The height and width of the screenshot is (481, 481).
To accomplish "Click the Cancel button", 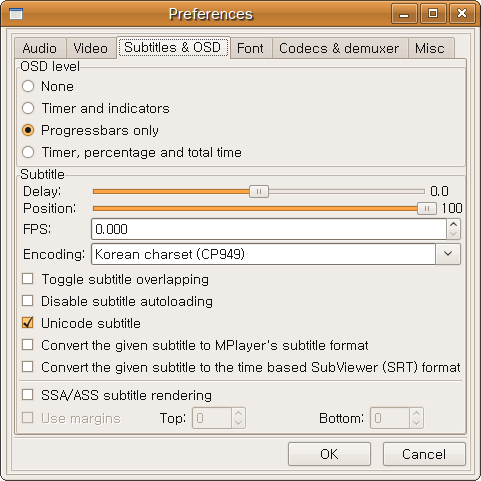I will click(x=424, y=454).
